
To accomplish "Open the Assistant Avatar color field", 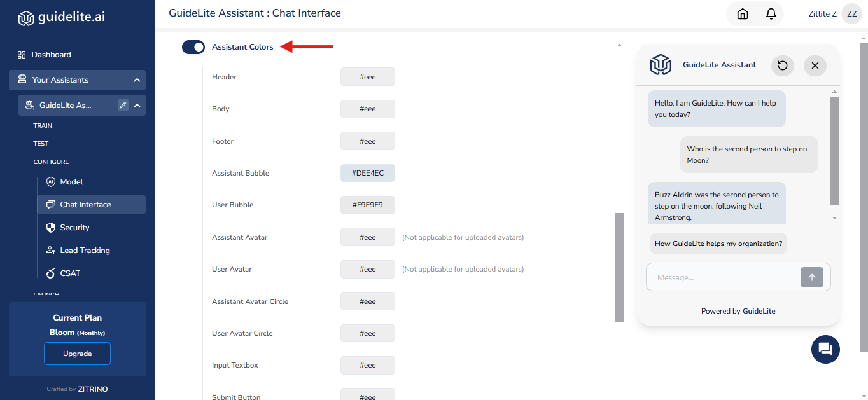I will tap(368, 237).
